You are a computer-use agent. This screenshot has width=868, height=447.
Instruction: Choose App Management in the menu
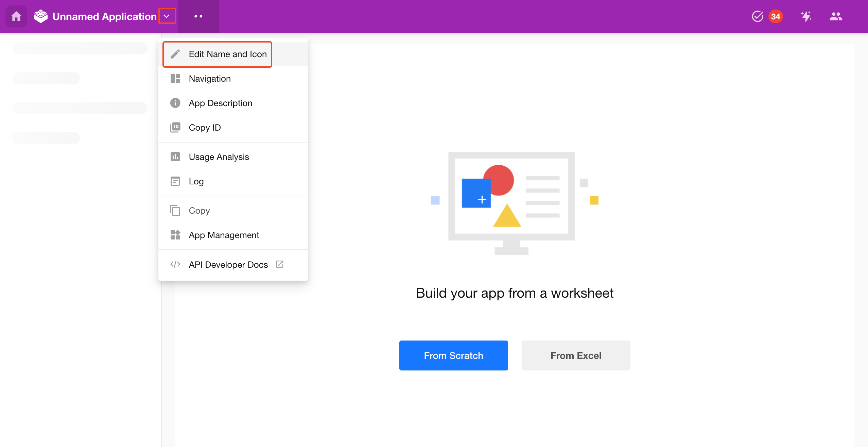224,235
